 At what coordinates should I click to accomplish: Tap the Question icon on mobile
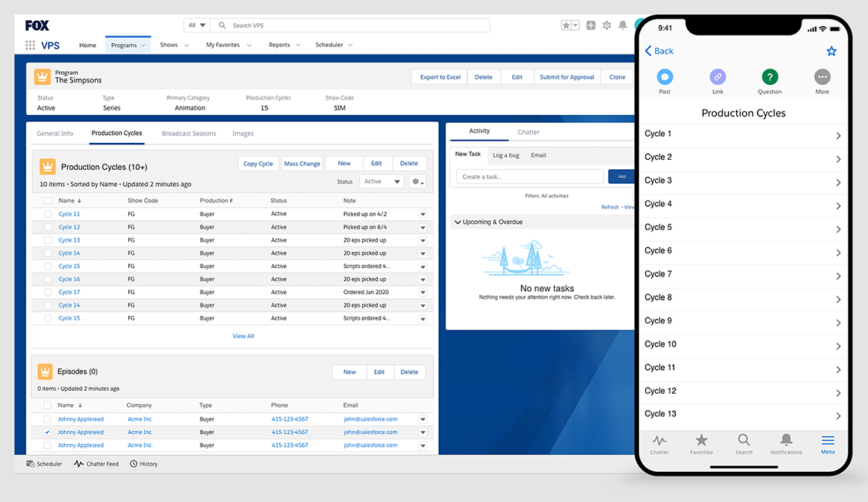(769, 77)
